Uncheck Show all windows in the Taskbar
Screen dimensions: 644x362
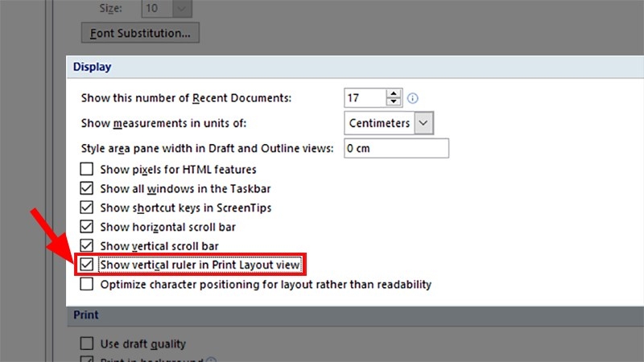click(86, 189)
